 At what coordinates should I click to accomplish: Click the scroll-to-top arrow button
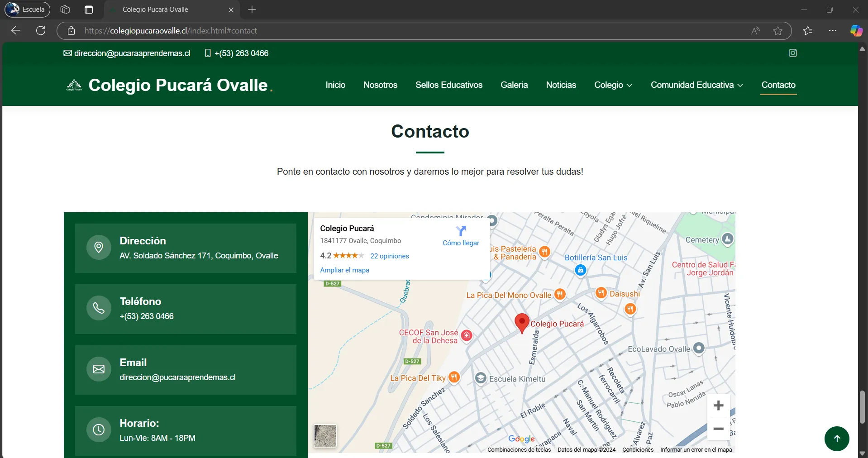tap(836, 439)
